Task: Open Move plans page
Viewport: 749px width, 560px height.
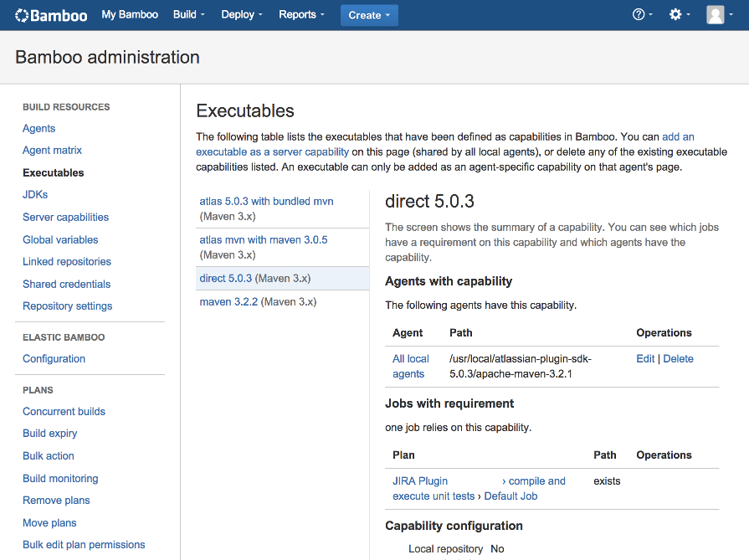Action: tap(49, 522)
